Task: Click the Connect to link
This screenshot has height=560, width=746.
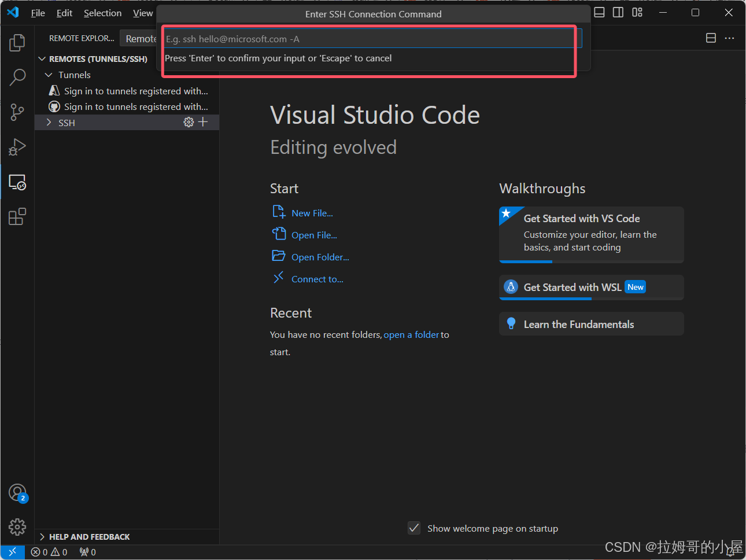Action: click(x=317, y=279)
